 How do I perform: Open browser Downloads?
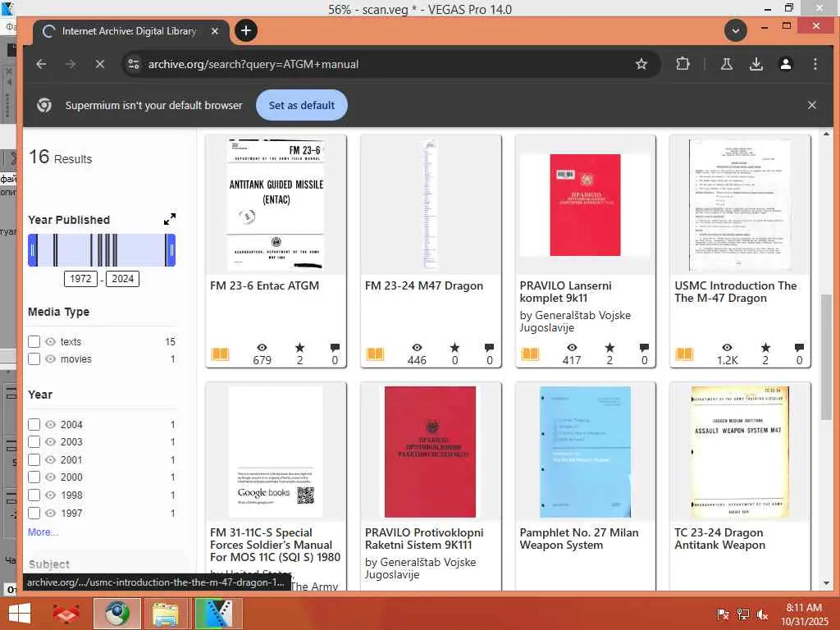(756, 64)
